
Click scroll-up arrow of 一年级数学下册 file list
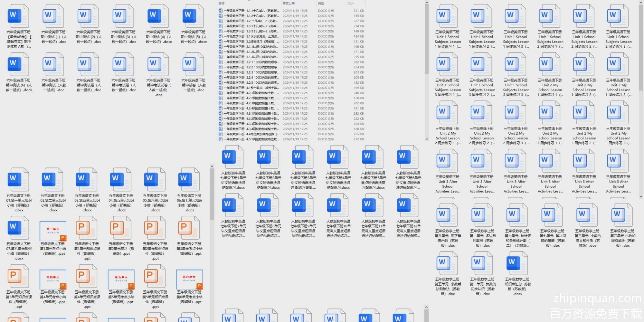(427, 2)
